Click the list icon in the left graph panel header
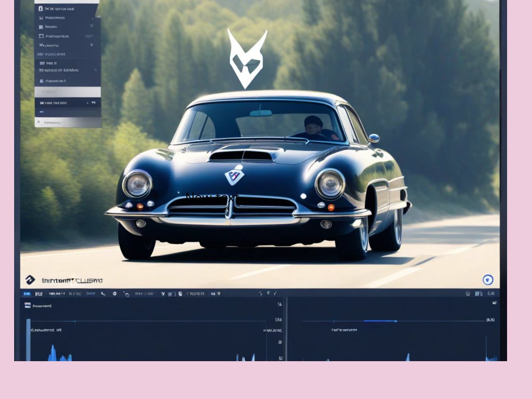The height and width of the screenshot is (399, 532). pyautogui.click(x=27, y=305)
